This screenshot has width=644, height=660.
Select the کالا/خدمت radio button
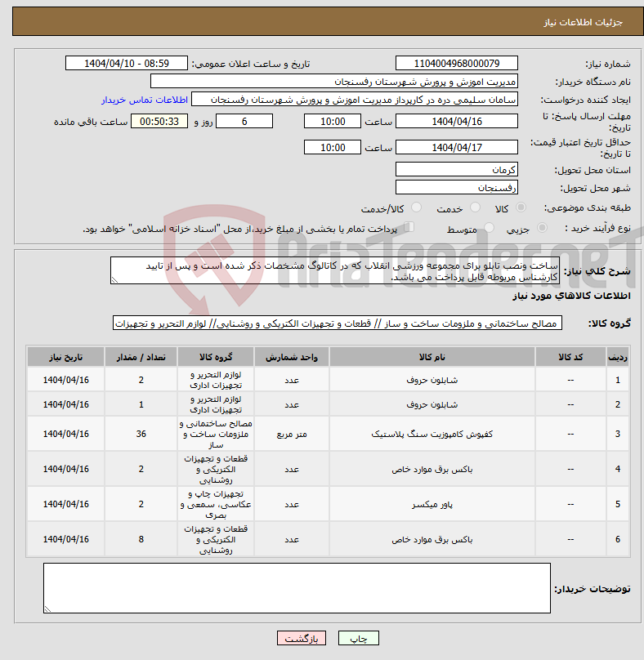pyautogui.click(x=416, y=207)
